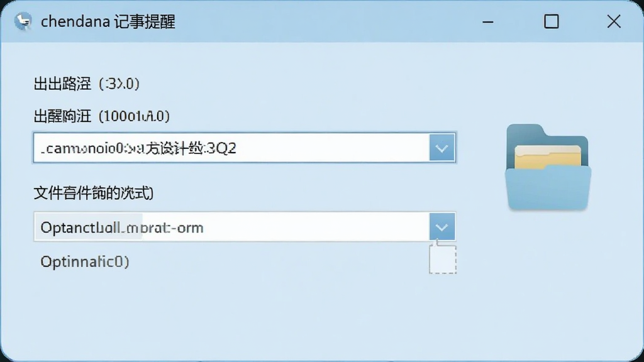Minimize the chendana window
Viewport: 644px width, 362px height.
tap(488, 22)
